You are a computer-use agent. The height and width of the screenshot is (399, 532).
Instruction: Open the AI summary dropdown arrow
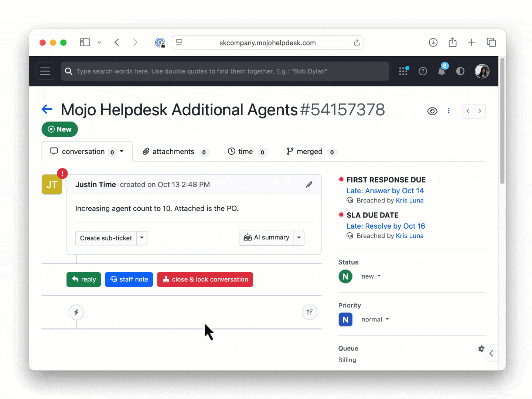(x=299, y=238)
